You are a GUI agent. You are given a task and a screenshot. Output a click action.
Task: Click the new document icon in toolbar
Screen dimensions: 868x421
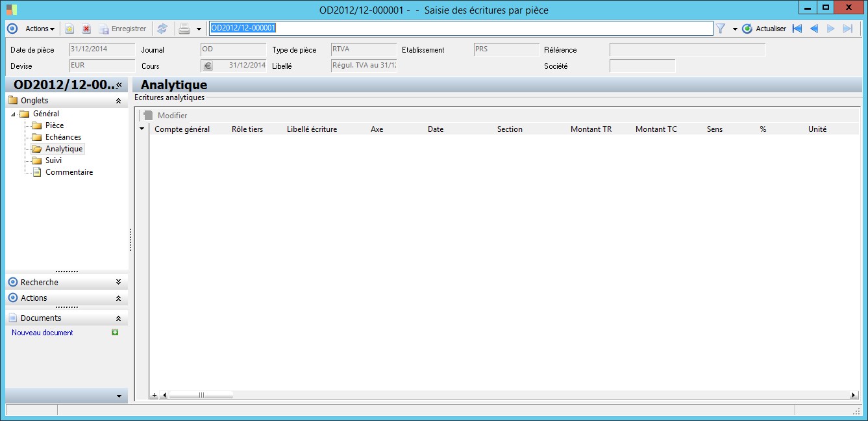(x=69, y=29)
